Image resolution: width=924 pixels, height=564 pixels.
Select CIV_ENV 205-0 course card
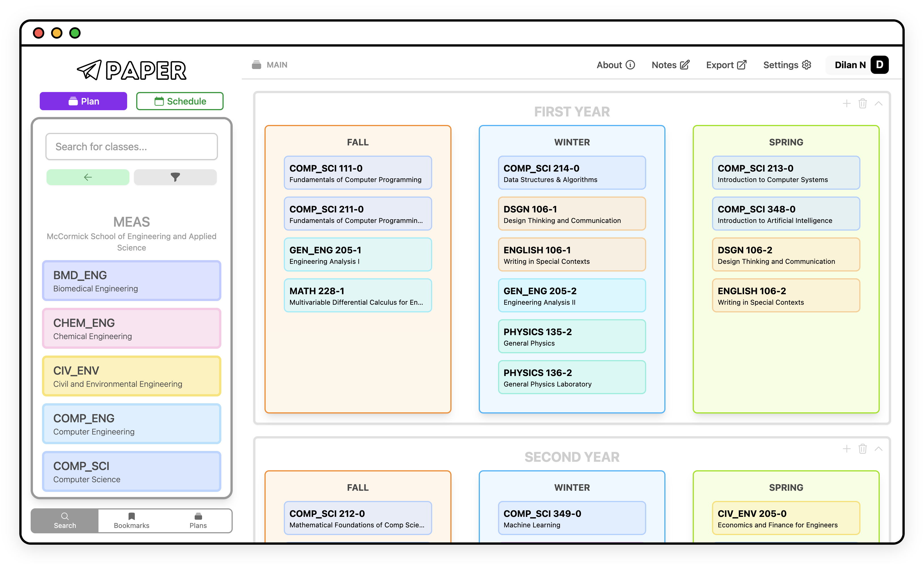pyautogui.click(x=786, y=518)
